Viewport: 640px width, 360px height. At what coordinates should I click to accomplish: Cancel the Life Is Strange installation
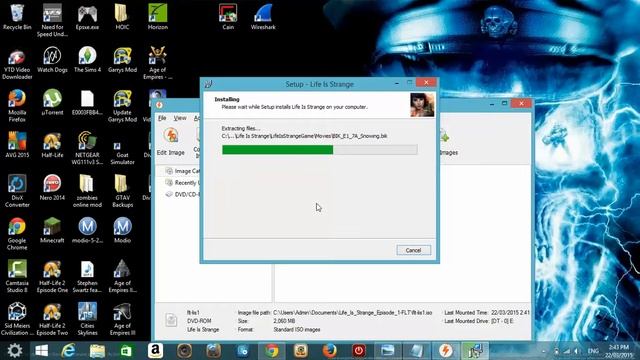click(x=413, y=250)
